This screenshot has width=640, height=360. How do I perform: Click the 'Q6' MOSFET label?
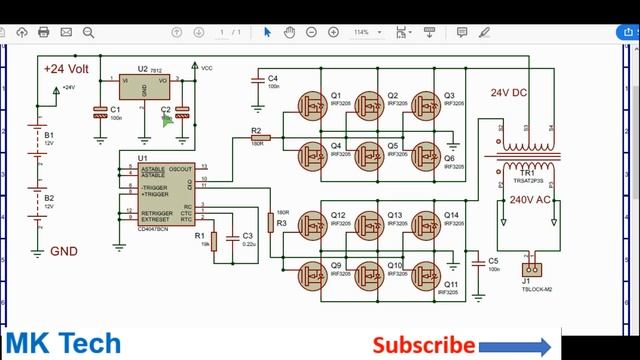[449, 158]
